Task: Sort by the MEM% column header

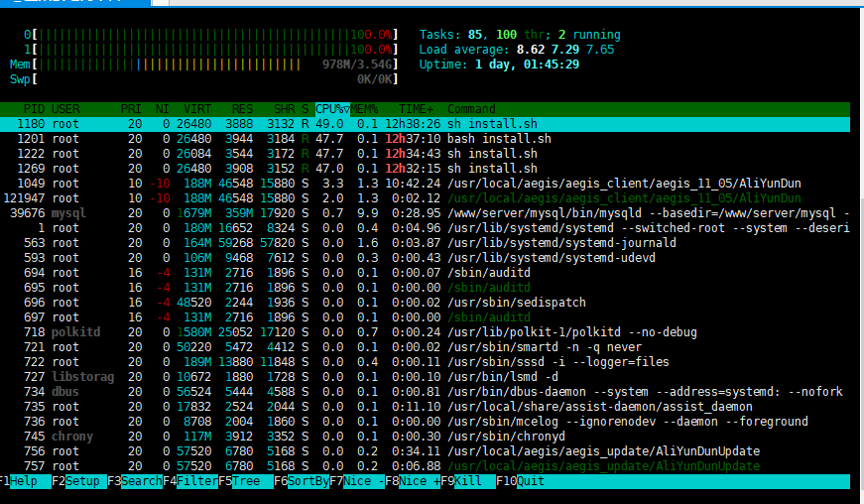Action: point(365,109)
